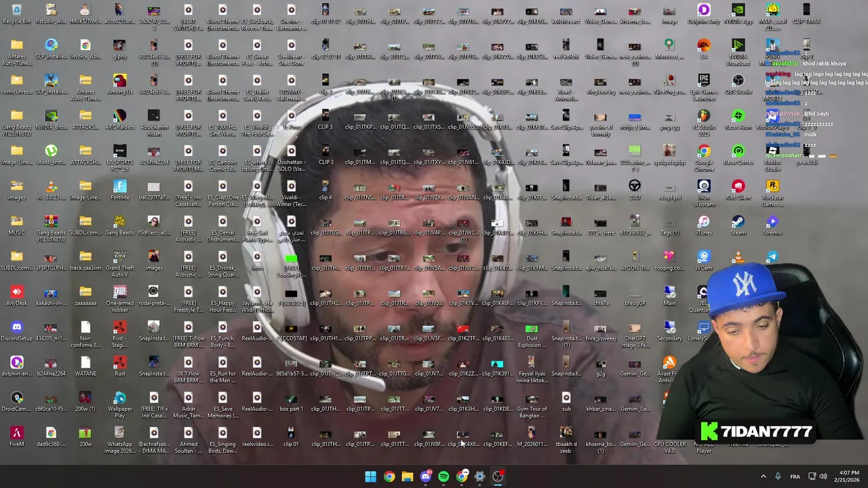Open the Razer Axon shortcut
The width and height of the screenshot is (868, 488).
(x=738, y=119)
